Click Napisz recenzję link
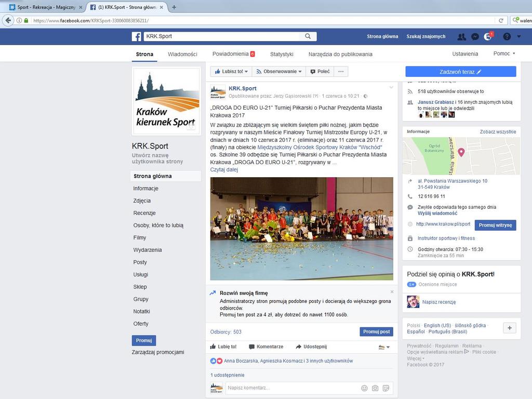532x399 pixels. [439, 302]
